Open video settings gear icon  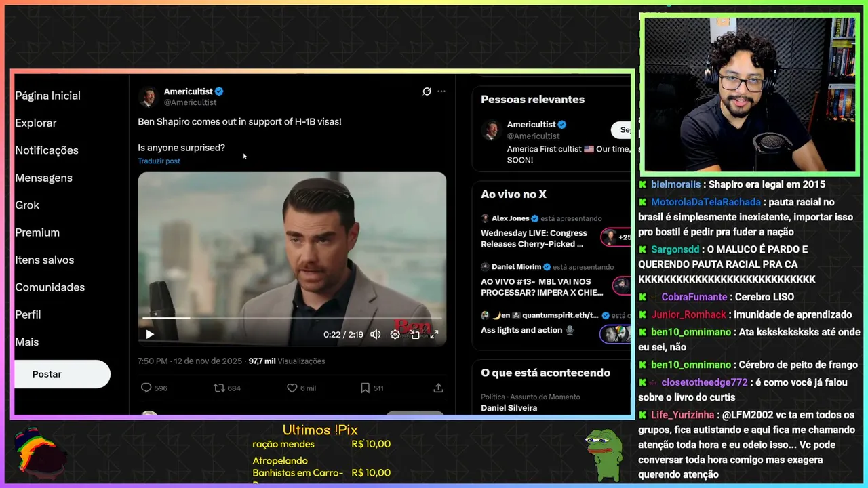click(395, 334)
